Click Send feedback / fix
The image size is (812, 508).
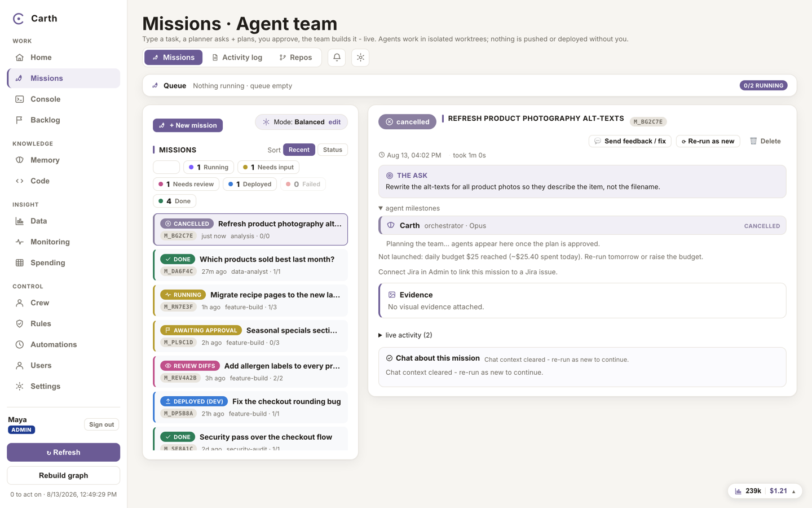click(x=630, y=141)
